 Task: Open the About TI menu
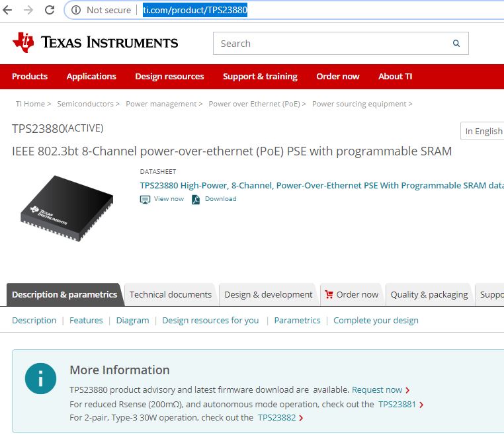395,77
